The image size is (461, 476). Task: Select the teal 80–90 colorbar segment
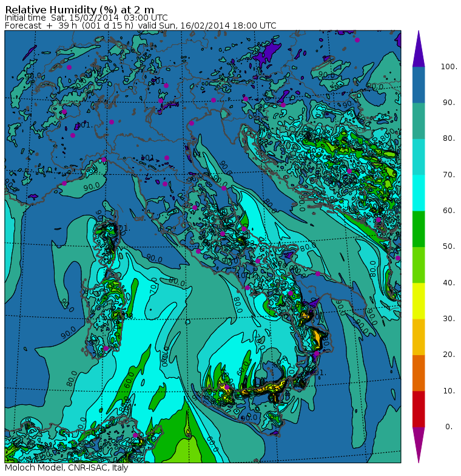click(419, 121)
